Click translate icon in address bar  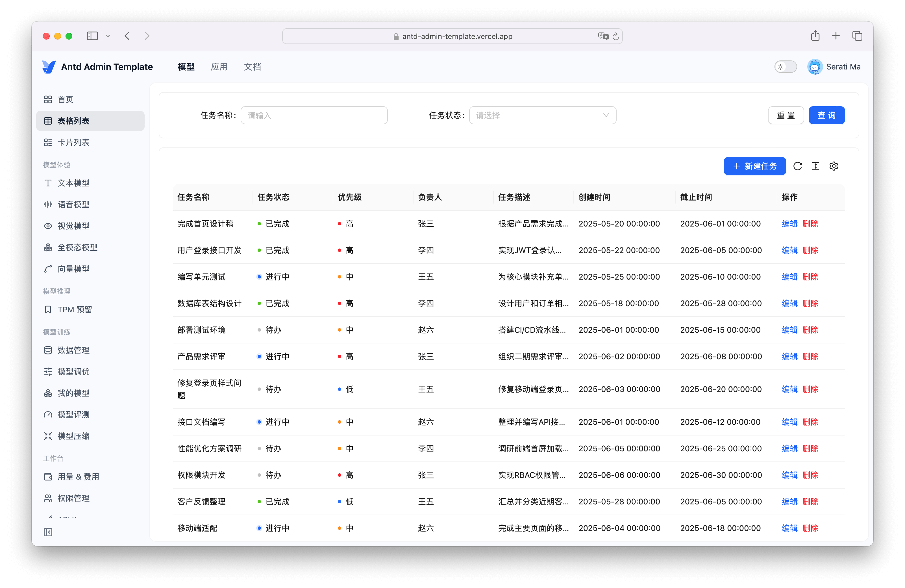(603, 36)
